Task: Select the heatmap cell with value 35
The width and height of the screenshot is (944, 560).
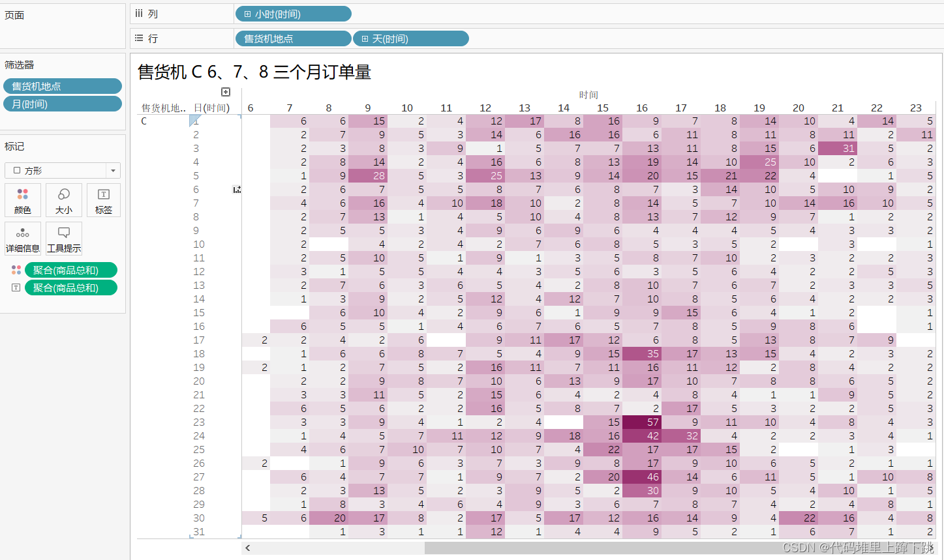Action: pos(642,354)
